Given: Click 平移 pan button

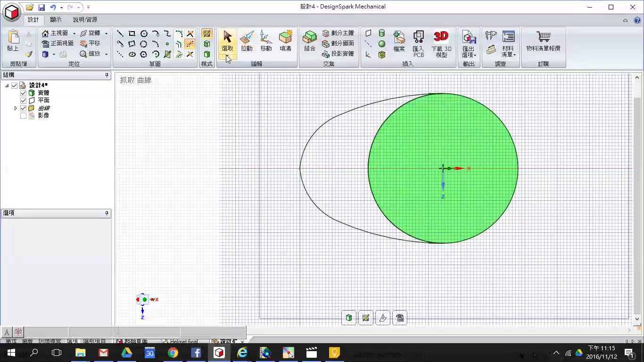Looking at the screenshot, I should [x=90, y=44].
